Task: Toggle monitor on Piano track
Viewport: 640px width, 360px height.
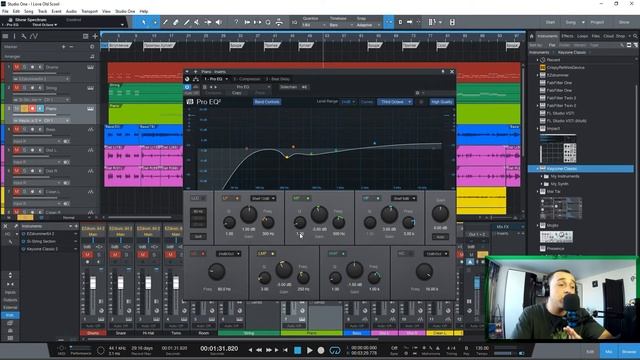Action: (40, 109)
